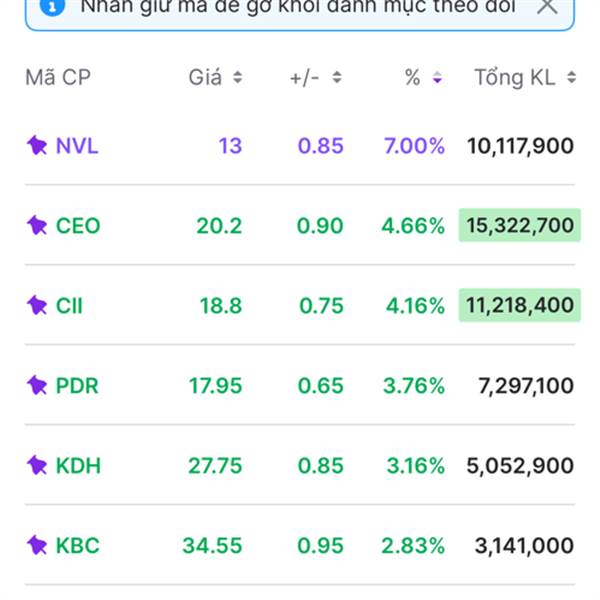Dismiss the watchlist tip banner
Screen dimensions: 600x600
pos(547,7)
